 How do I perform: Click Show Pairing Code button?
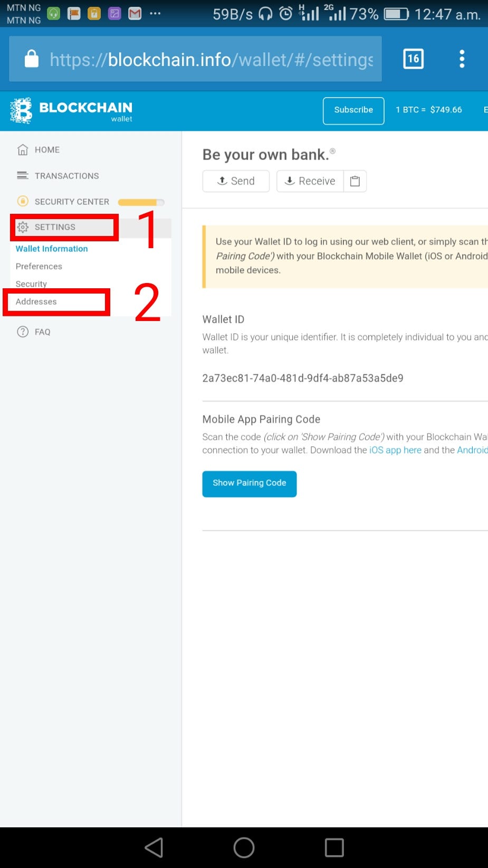250,484
